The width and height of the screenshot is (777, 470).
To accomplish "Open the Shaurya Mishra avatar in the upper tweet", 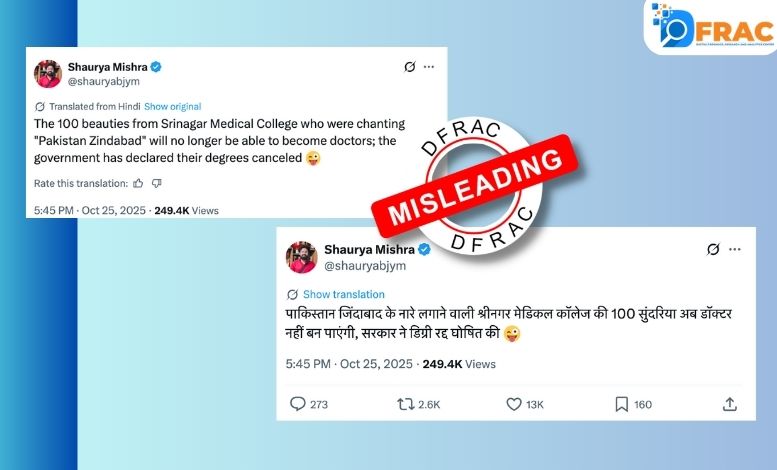I will pos(48,74).
